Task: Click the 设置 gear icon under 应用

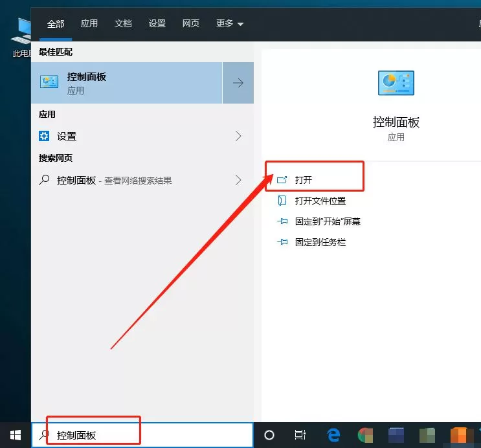Action: 44,136
